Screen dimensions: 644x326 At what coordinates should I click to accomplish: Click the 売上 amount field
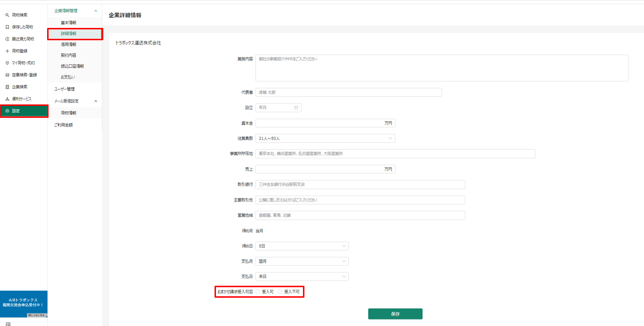click(325, 169)
